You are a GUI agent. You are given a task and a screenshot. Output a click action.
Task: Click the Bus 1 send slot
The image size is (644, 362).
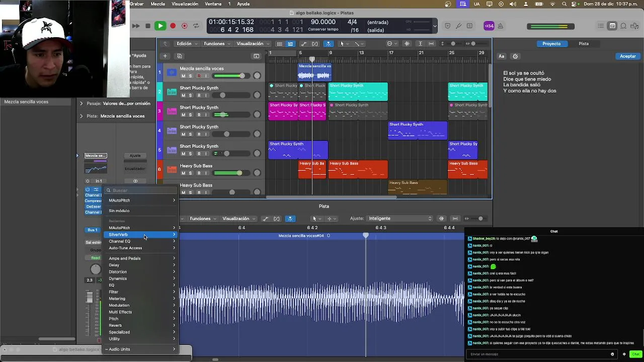pos(93,230)
